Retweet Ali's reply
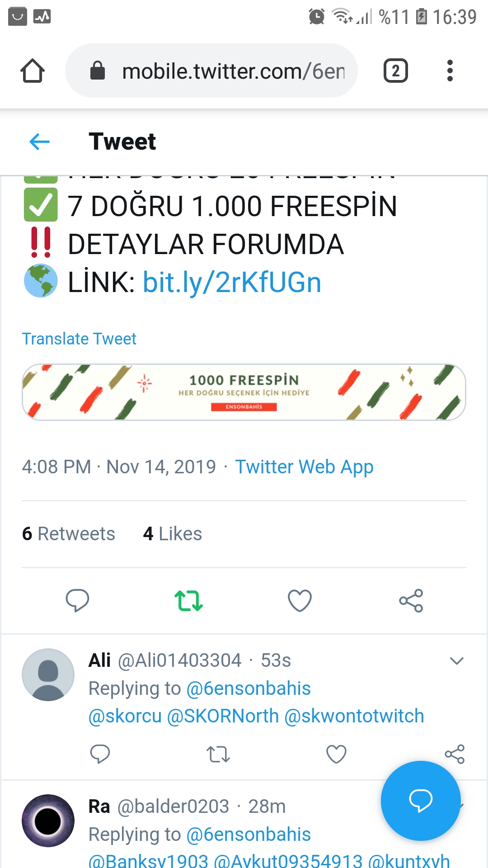This screenshot has height=868, width=488. (218, 754)
